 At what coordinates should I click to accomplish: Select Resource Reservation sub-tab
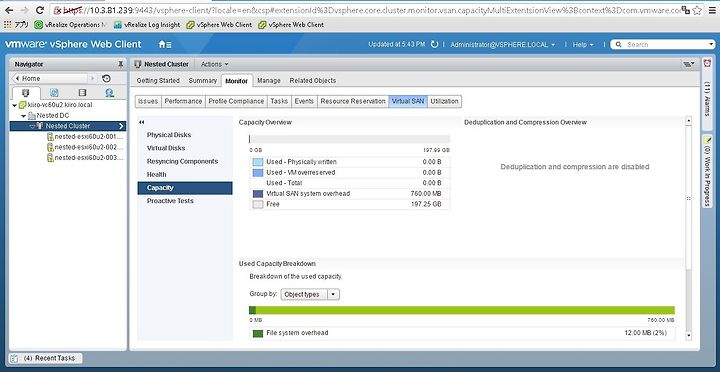coord(353,101)
